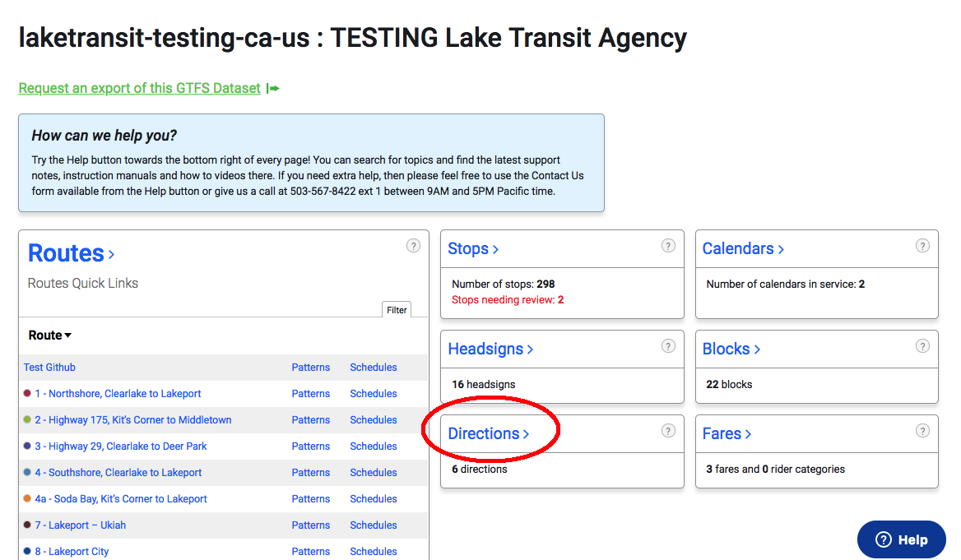Click Request an export of this GTFS Dataset
The width and height of the screenshot is (961, 560).
(140, 88)
